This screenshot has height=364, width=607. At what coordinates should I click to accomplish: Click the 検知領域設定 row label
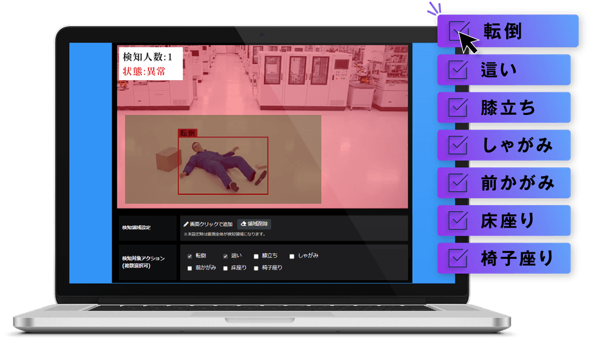coord(136,228)
